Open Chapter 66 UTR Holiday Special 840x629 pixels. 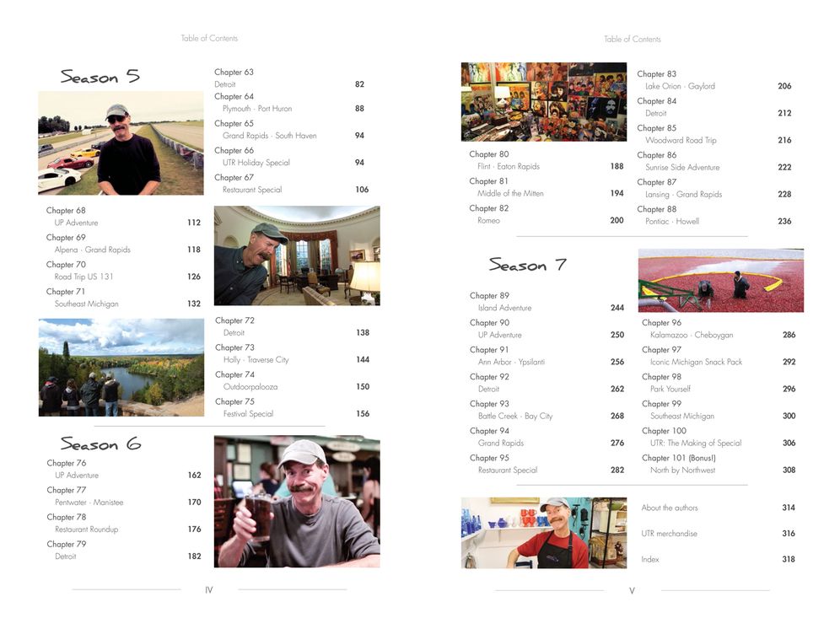click(289, 157)
